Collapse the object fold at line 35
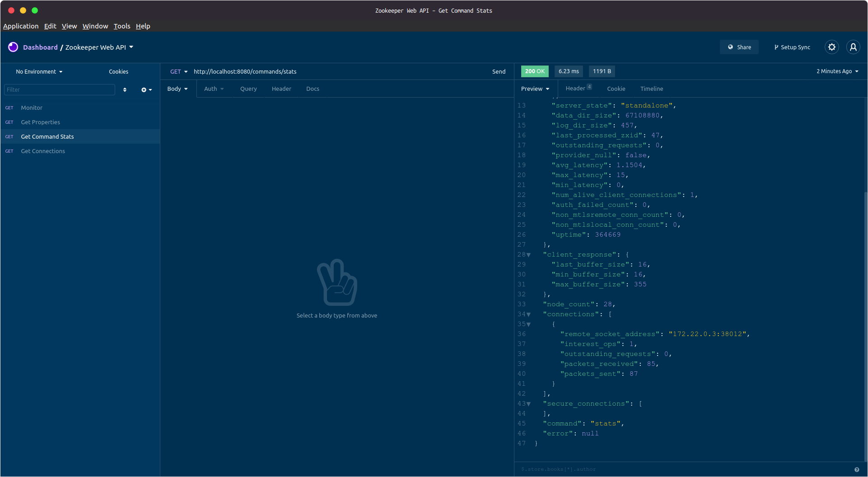This screenshot has width=868, height=477. pos(529,324)
